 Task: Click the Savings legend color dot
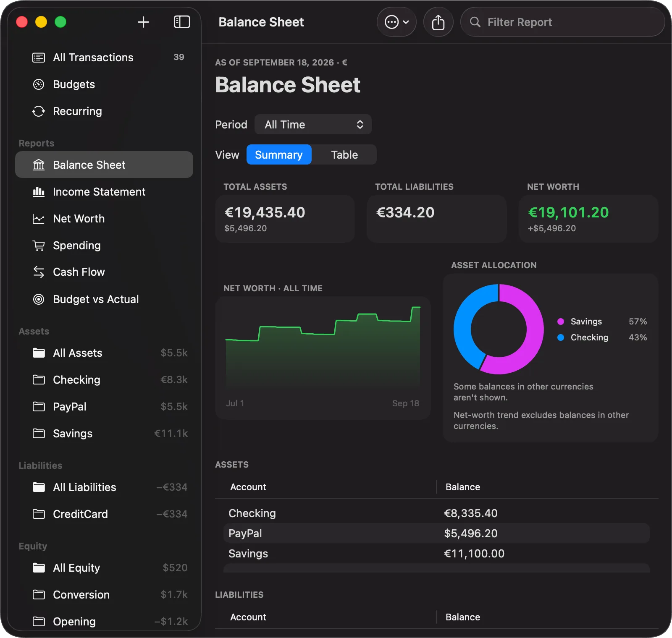tap(561, 322)
